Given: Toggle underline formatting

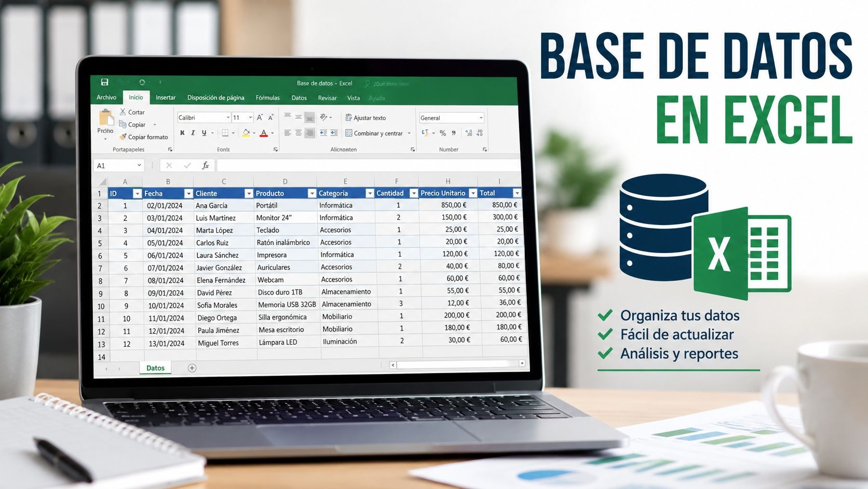Looking at the screenshot, I should 204,133.
